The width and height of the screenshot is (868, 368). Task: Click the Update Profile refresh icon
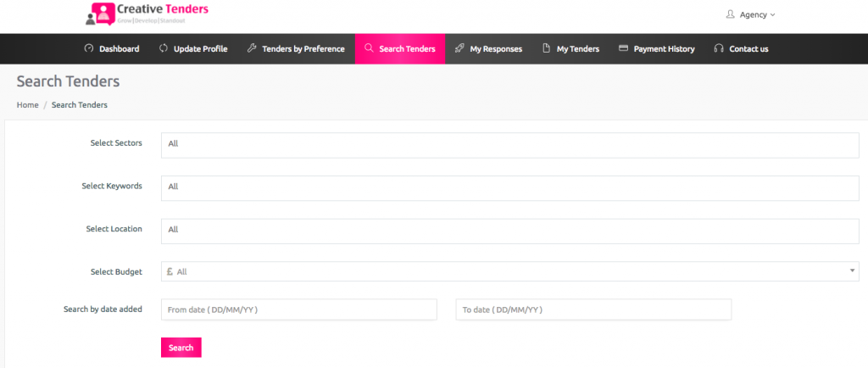click(164, 48)
